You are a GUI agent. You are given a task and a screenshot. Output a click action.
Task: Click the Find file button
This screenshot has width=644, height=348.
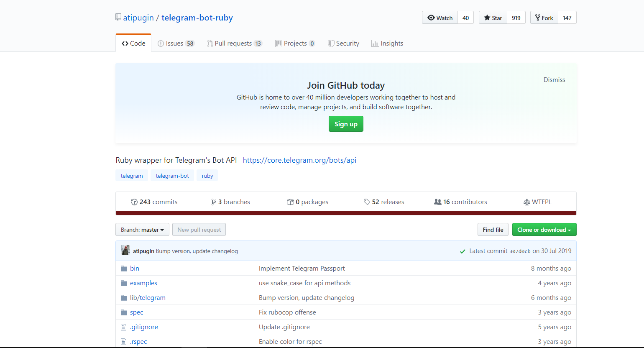pyautogui.click(x=493, y=230)
